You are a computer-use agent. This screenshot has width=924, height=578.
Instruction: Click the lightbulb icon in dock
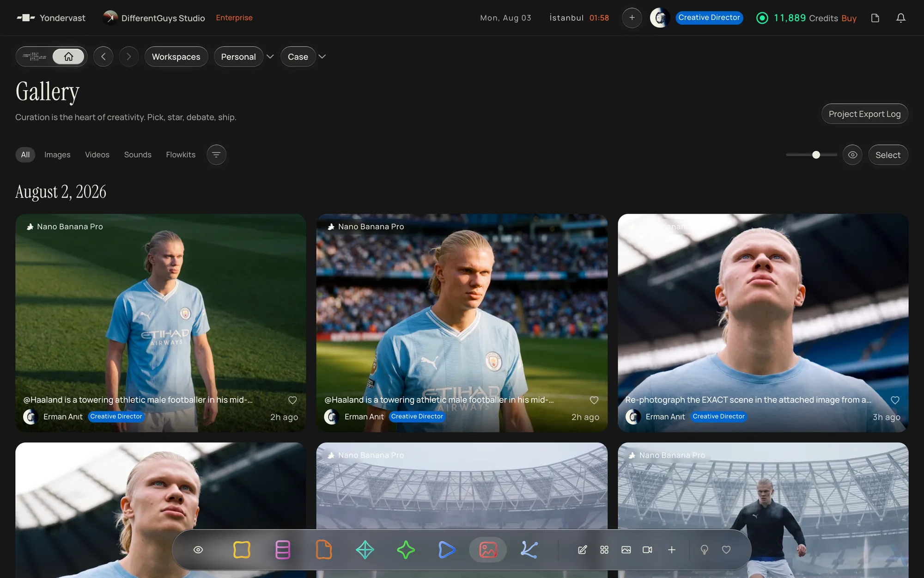(705, 550)
